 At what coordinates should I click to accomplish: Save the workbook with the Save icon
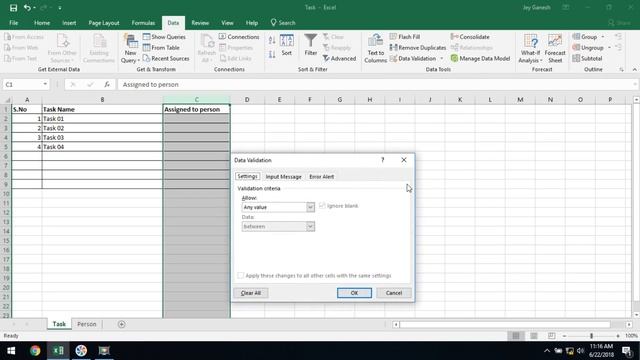click(x=13, y=8)
